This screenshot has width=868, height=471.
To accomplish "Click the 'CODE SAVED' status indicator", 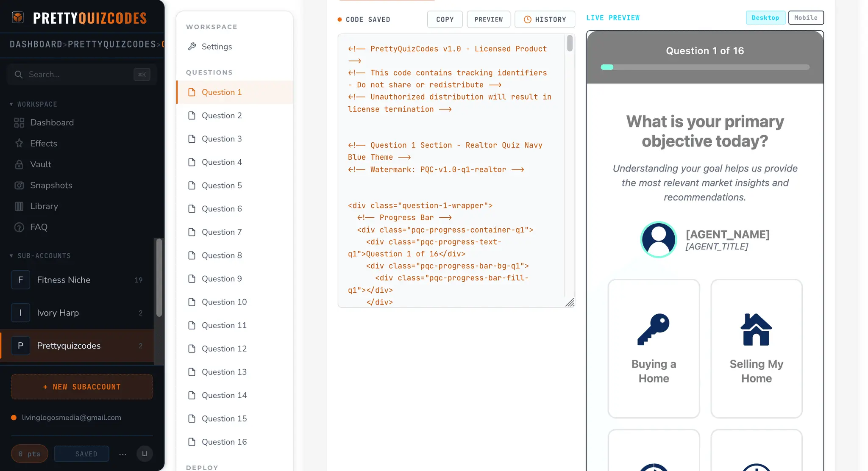I will point(364,19).
